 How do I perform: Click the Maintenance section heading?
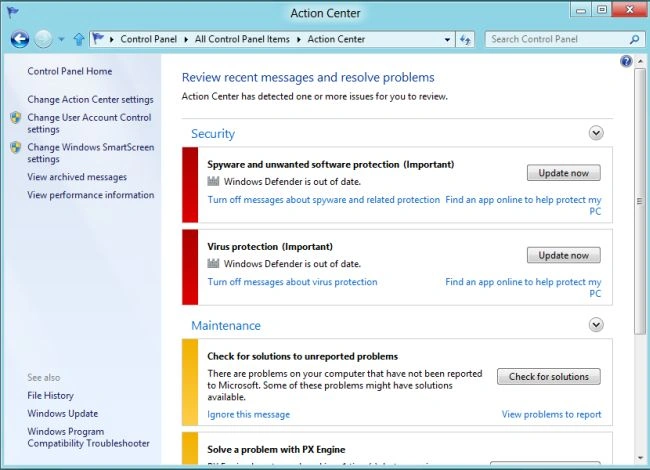coord(226,325)
